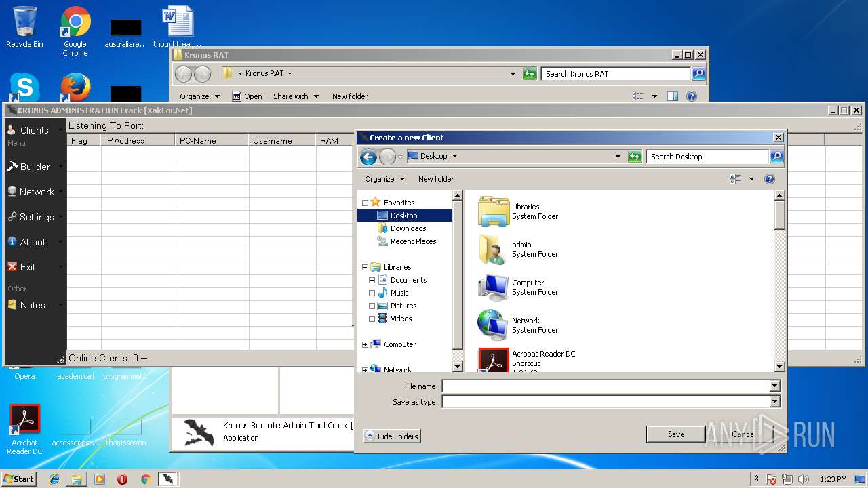Open Windows Explorer from the taskbar
Image resolution: width=868 pixels, height=488 pixels.
[x=77, y=479]
